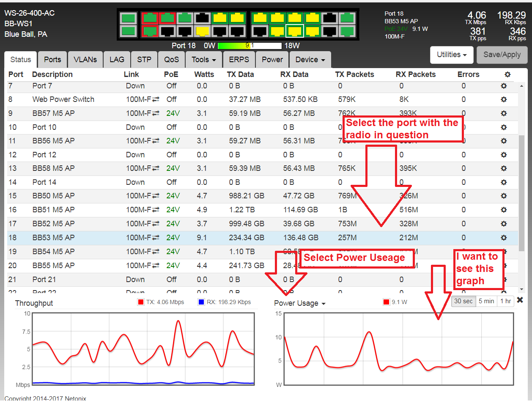Open the Tools dropdown tab
Image resolution: width=532 pixels, height=406 pixels.
pyautogui.click(x=203, y=60)
